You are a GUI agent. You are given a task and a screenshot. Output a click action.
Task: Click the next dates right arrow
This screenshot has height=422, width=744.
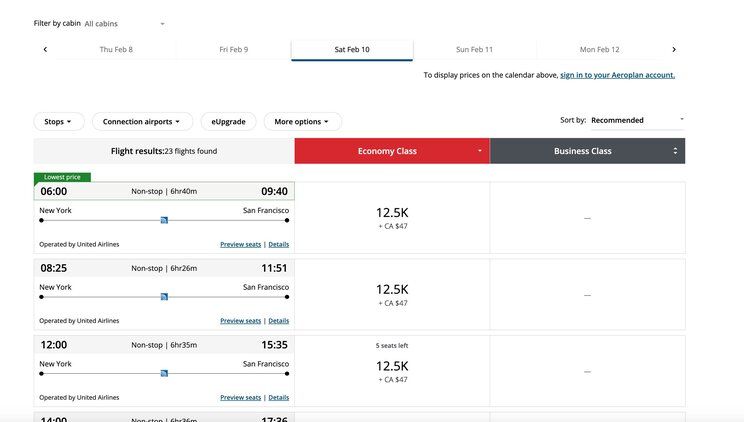click(x=674, y=49)
